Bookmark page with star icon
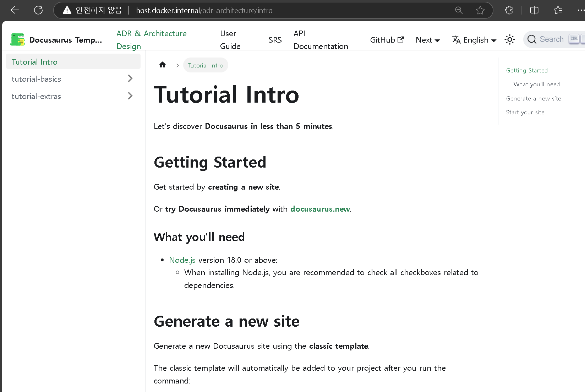 [480, 10]
